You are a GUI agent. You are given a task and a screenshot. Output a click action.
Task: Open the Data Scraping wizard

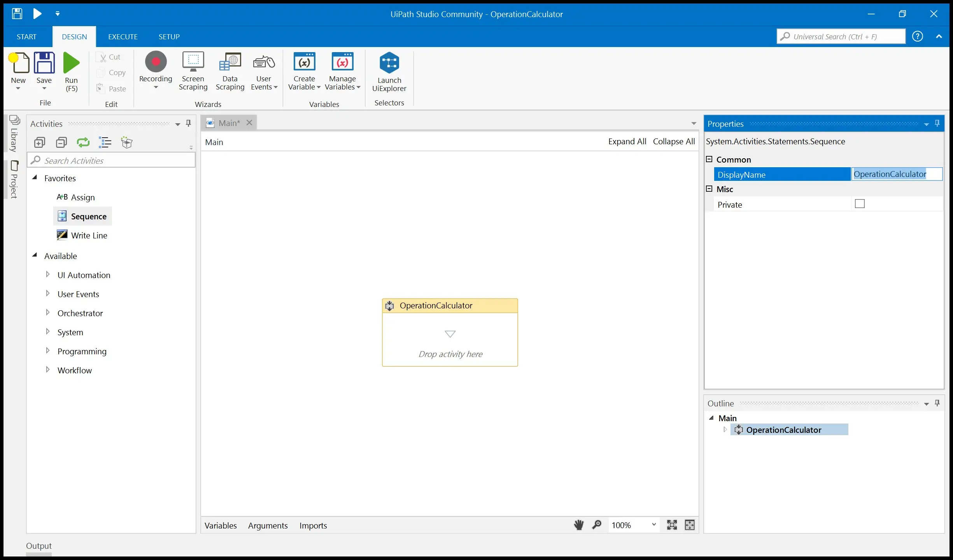pos(230,71)
